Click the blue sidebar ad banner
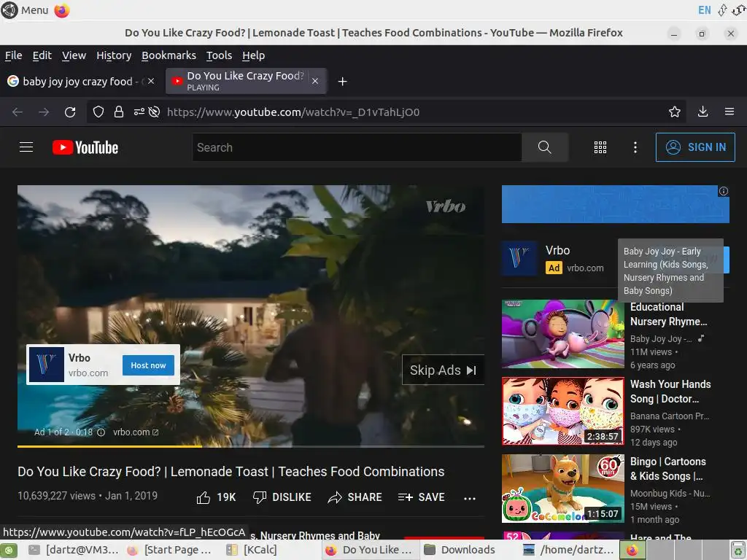This screenshot has height=560, width=747. click(x=615, y=204)
